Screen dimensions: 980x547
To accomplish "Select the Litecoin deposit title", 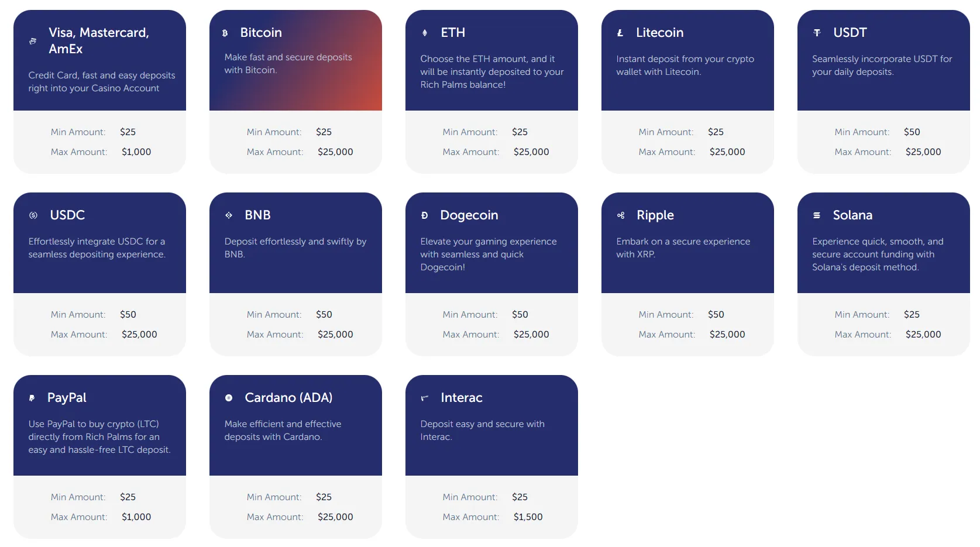I will coord(659,33).
